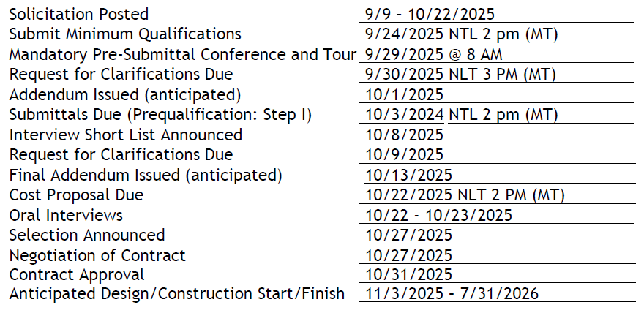Select 11/3/2025 - 7/31/2026 date range
This screenshot has height=313, width=644.
pyautogui.click(x=452, y=294)
